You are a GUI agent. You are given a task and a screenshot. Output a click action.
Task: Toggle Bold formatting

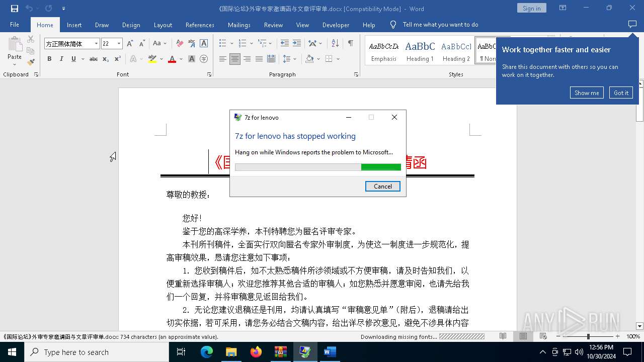[49, 59]
